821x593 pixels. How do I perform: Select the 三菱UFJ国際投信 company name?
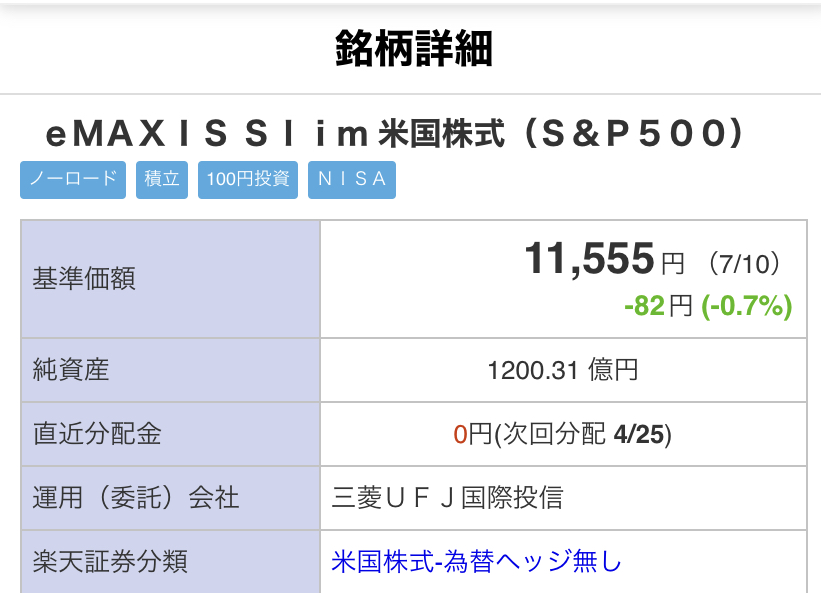pos(447,497)
